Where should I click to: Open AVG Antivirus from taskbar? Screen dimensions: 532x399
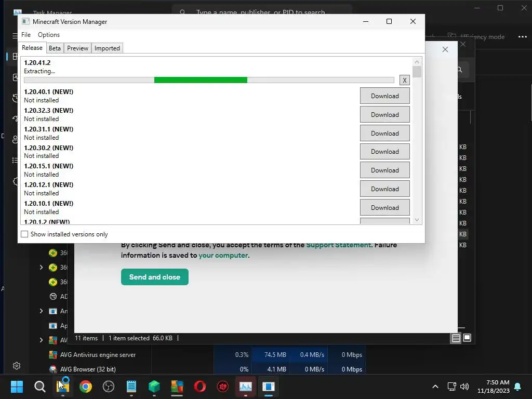click(x=177, y=387)
